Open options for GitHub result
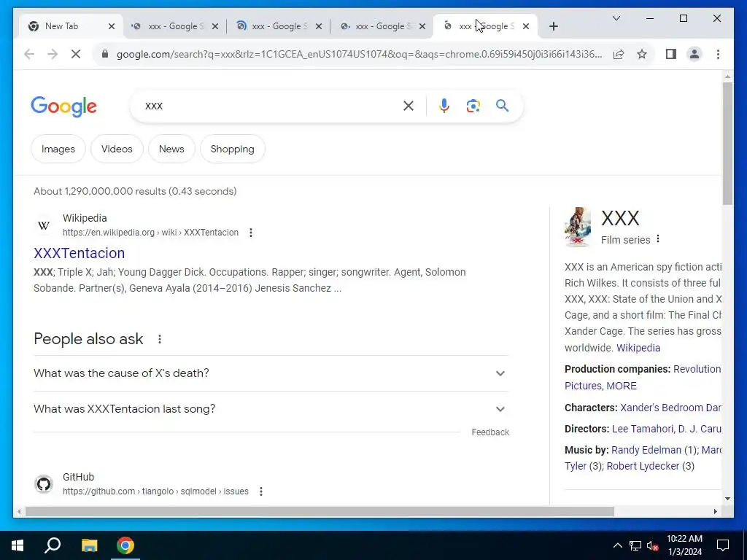 [x=260, y=491]
